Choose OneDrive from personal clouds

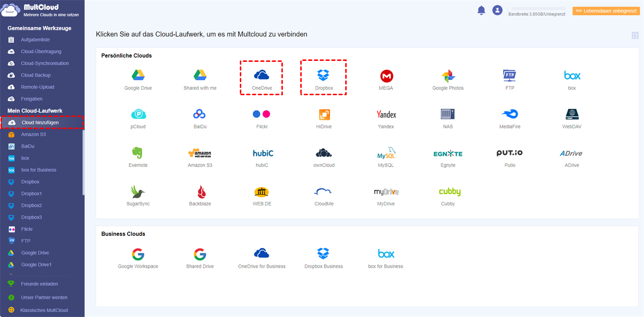point(262,80)
